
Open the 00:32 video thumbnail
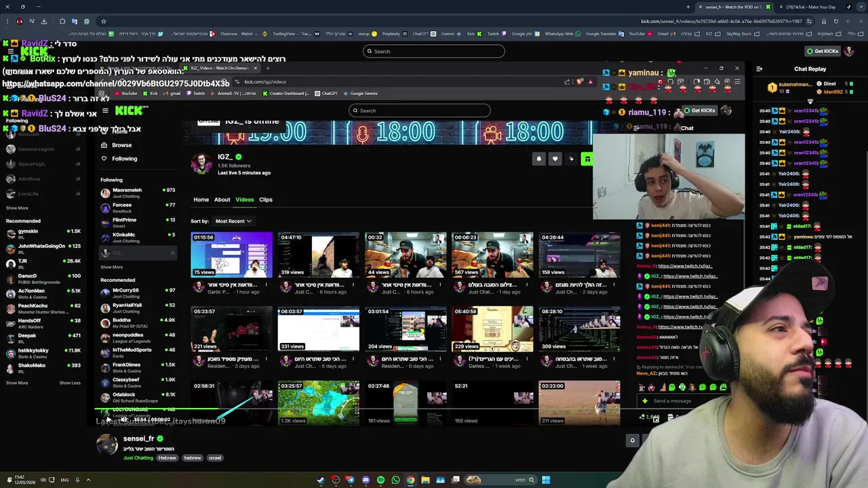tap(406, 255)
